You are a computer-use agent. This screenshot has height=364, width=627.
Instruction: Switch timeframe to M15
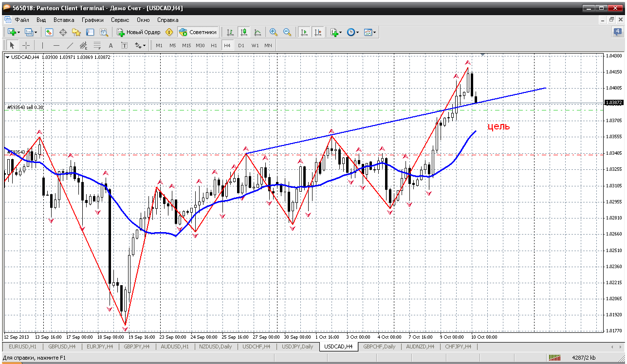186,45
